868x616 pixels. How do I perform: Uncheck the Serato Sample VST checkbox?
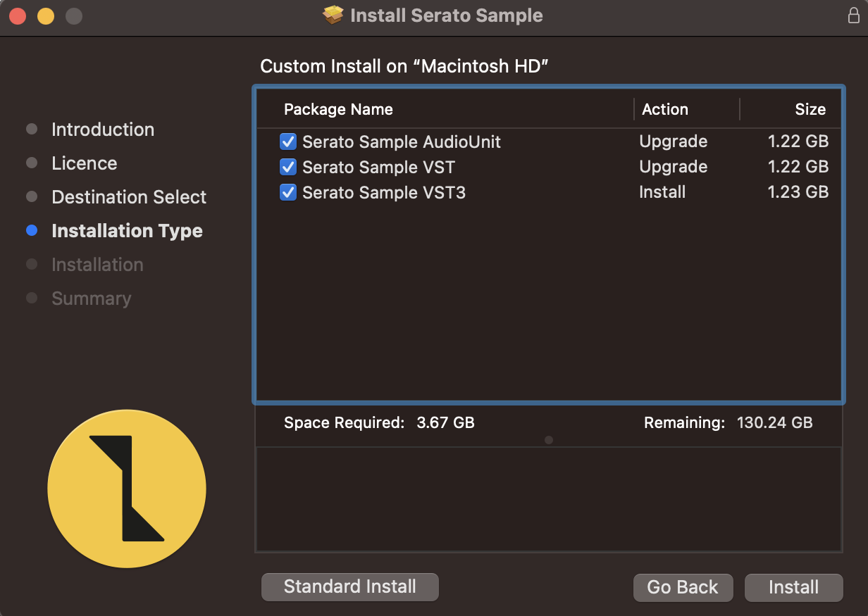pyautogui.click(x=288, y=167)
